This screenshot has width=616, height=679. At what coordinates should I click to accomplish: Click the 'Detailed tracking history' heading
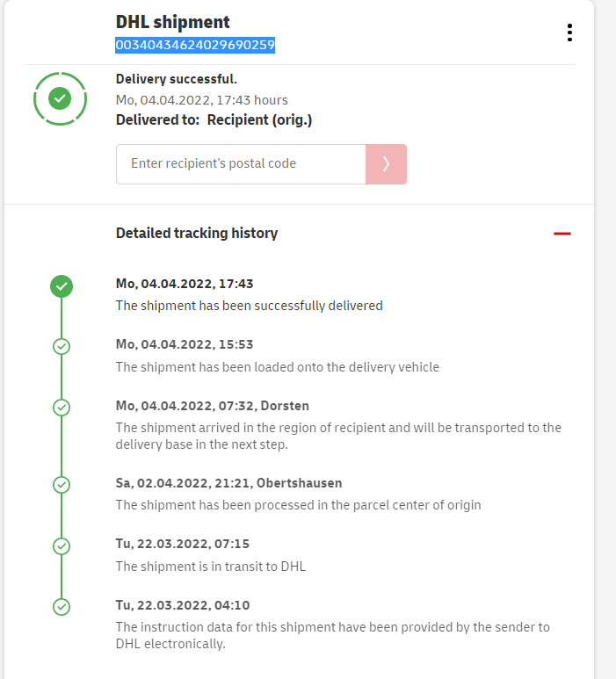[197, 234]
